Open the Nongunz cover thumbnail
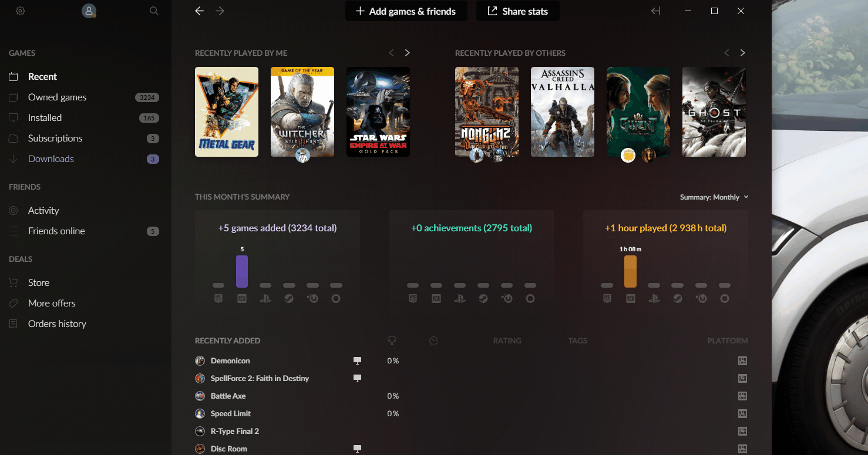This screenshot has height=455, width=868. coord(487,112)
